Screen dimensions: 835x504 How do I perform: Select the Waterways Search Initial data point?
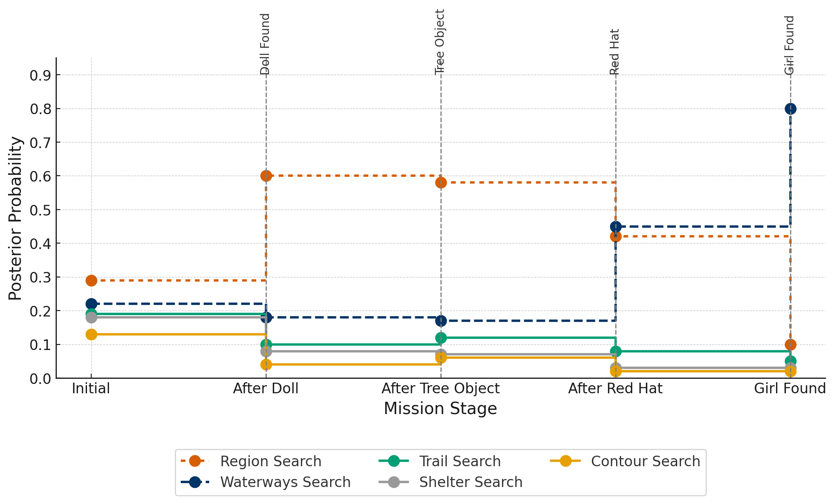(91, 304)
